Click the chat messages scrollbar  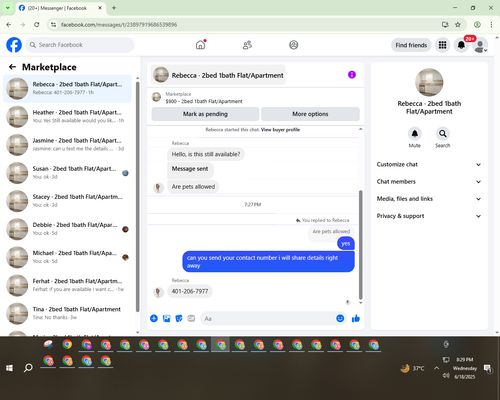360,245
